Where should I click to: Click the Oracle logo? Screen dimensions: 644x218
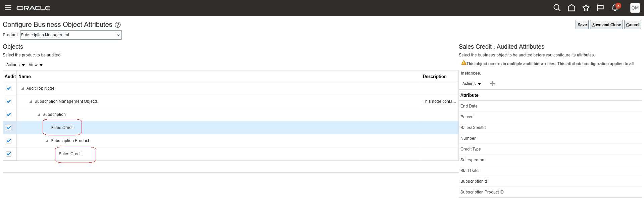click(33, 8)
